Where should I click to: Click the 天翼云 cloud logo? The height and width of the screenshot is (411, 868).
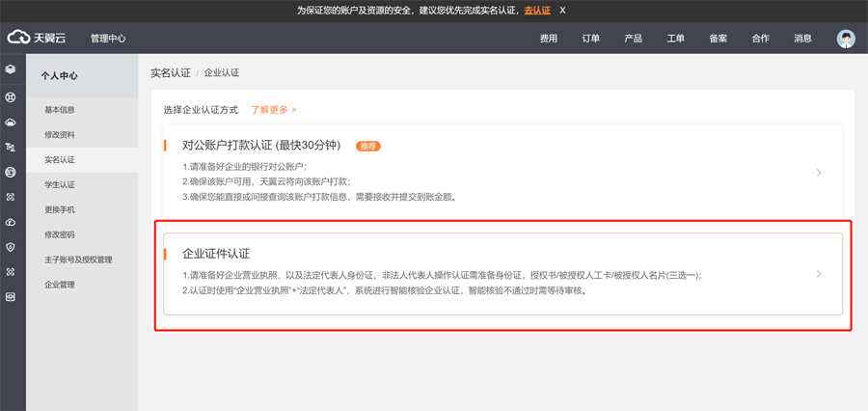click(37, 38)
